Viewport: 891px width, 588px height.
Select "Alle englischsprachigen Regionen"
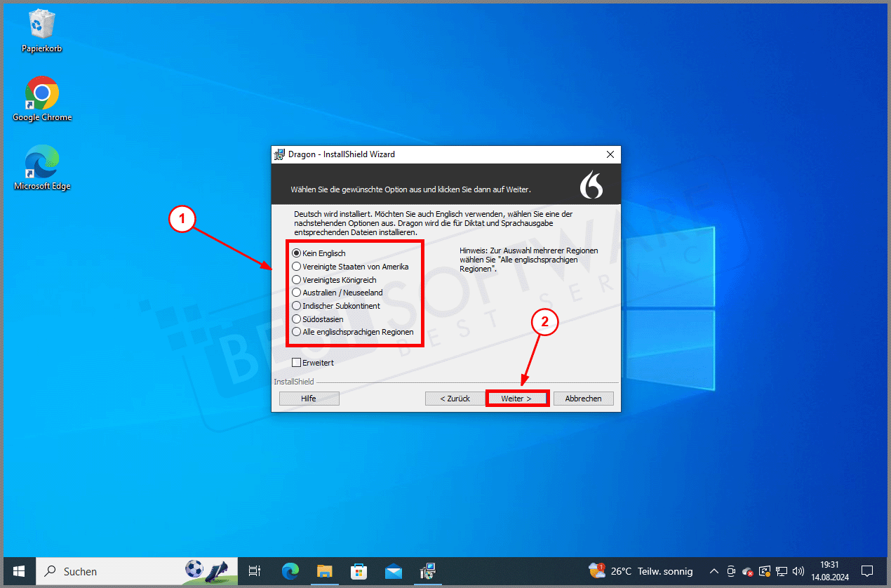point(297,332)
